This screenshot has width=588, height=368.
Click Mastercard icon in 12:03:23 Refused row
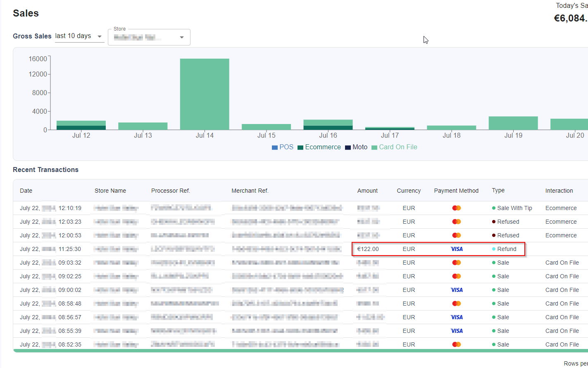point(457,222)
